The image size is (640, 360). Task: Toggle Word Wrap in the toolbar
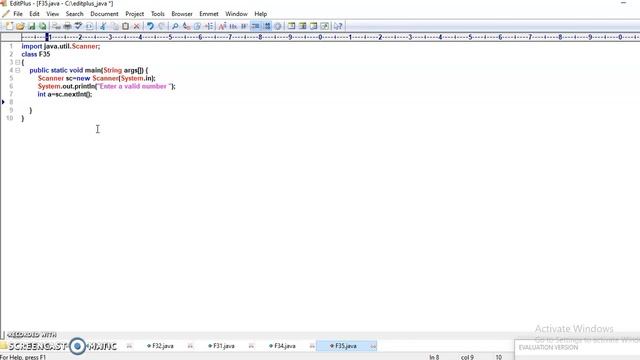[x=256, y=26]
